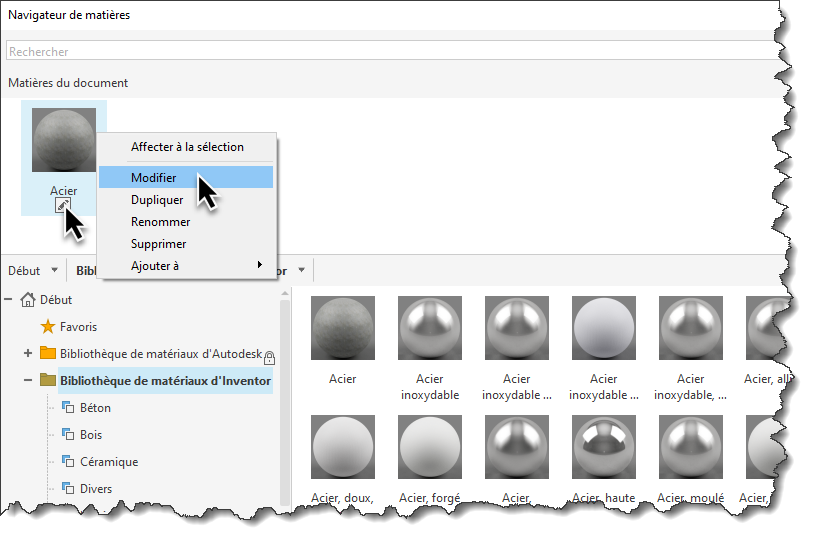Open the Début breadcrumb dropdown arrow
Image resolution: width=817 pixels, height=543 pixels.
(54, 271)
